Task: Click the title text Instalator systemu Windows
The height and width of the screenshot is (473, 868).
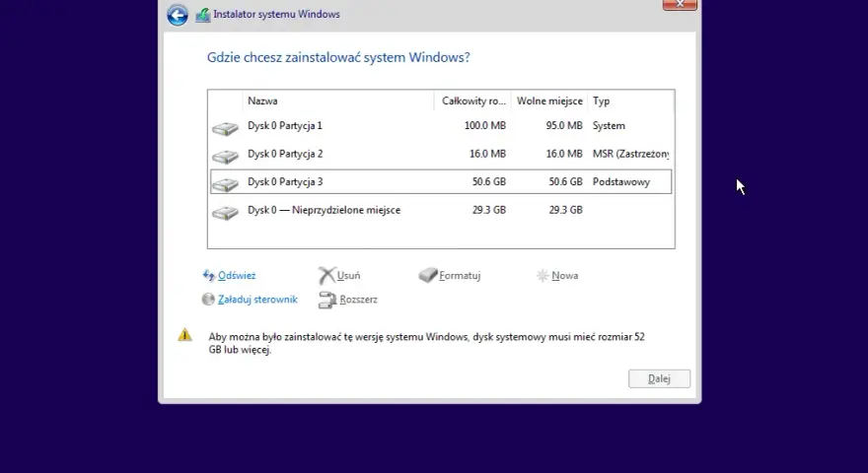Action: coord(277,15)
